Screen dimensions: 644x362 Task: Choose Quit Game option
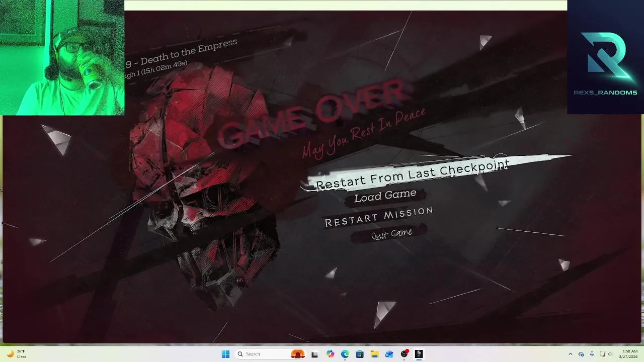pyautogui.click(x=392, y=234)
